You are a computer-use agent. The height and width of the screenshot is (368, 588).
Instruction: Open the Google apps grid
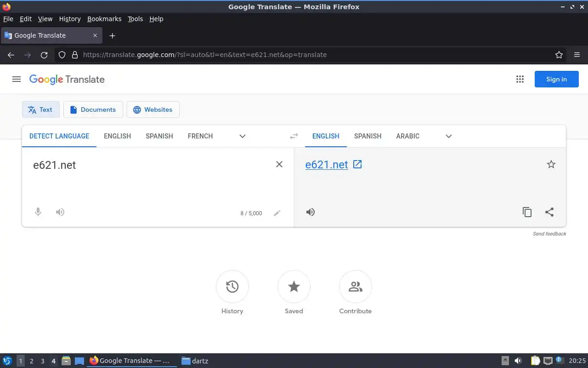[520, 79]
